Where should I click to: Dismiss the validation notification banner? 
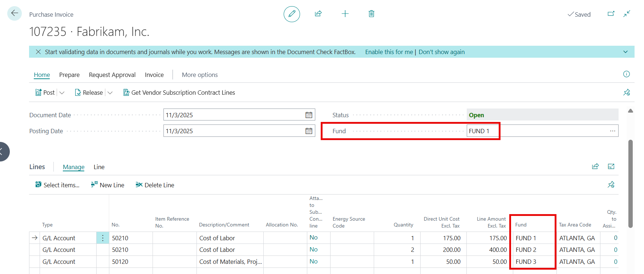click(x=38, y=52)
